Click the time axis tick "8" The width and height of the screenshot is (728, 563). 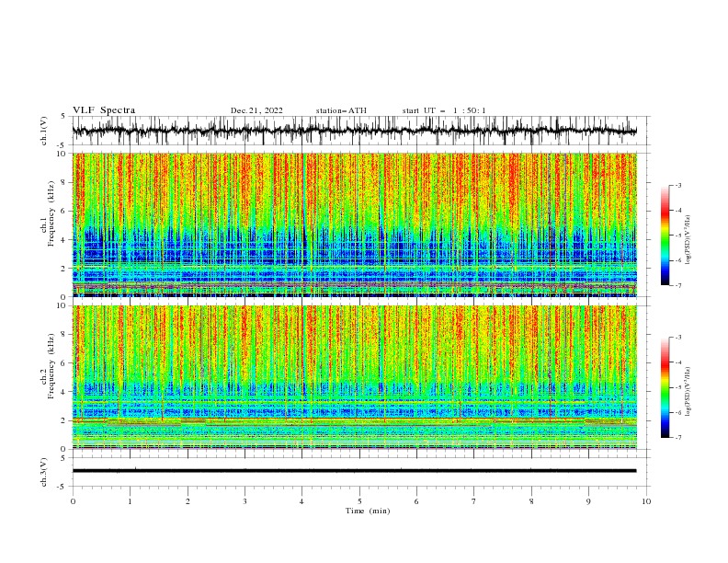coord(531,501)
